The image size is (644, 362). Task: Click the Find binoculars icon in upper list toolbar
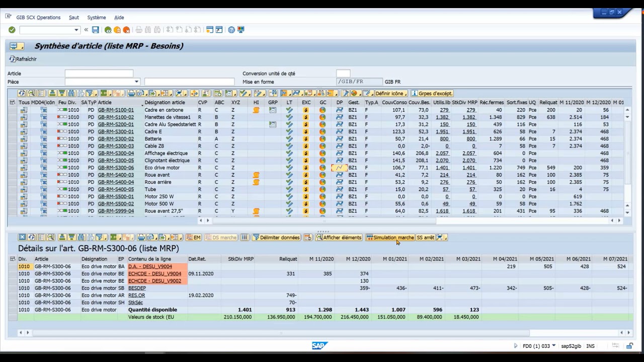(x=71, y=94)
